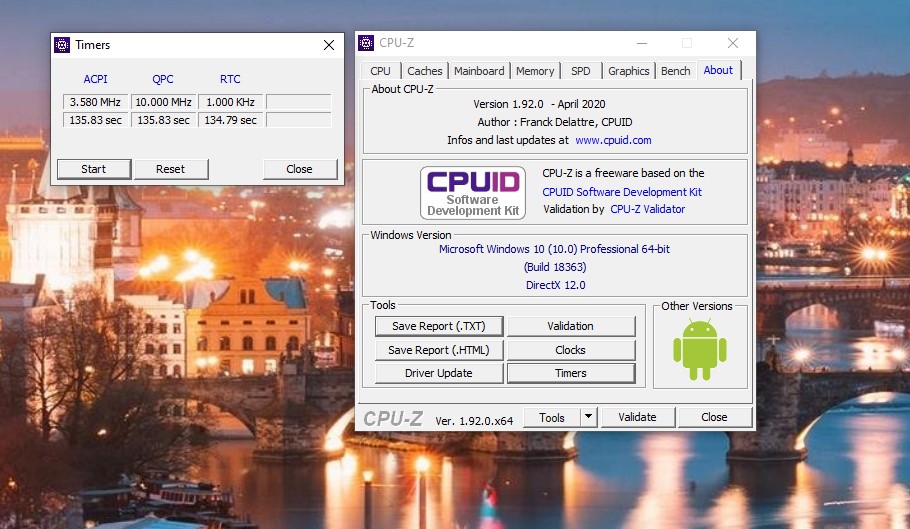Open the CPU-Z Validator link
Image resolution: width=910 pixels, height=529 pixels.
648,209
